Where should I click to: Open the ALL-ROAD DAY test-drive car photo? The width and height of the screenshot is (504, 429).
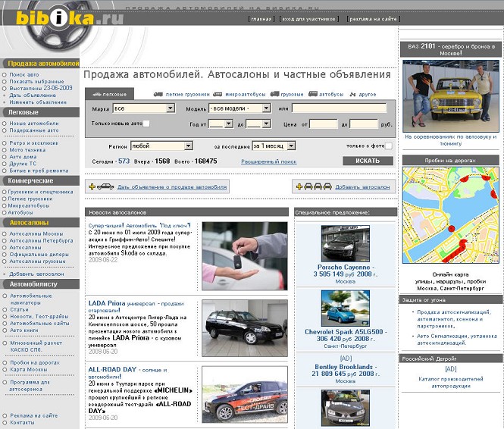[245, 395]
